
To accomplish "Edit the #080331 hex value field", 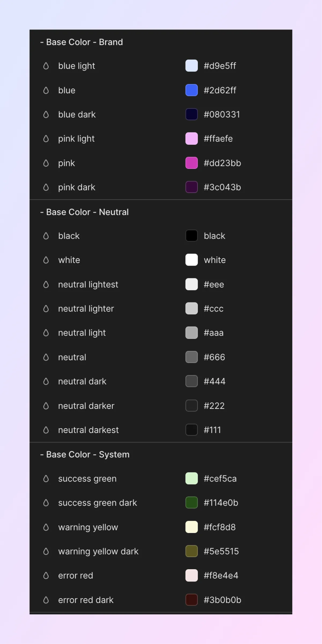I will click(x=222, y=114).
